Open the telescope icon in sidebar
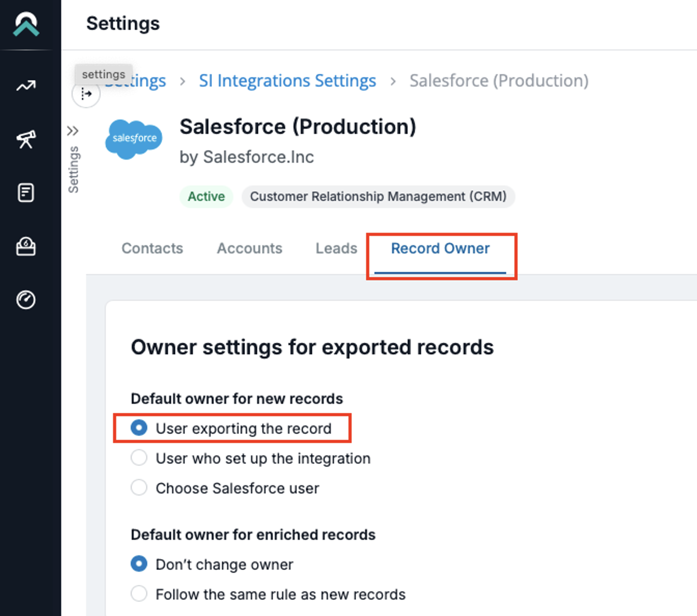Viewport: 697px width, 616px height. click(26, 139)
